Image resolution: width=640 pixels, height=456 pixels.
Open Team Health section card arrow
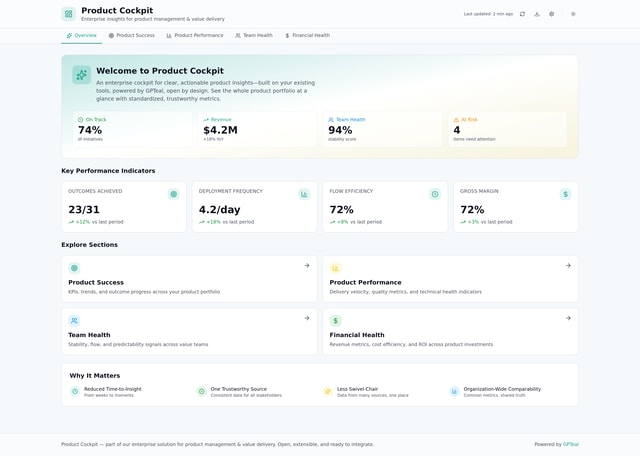pyautogui.click(x=307, y=318)
